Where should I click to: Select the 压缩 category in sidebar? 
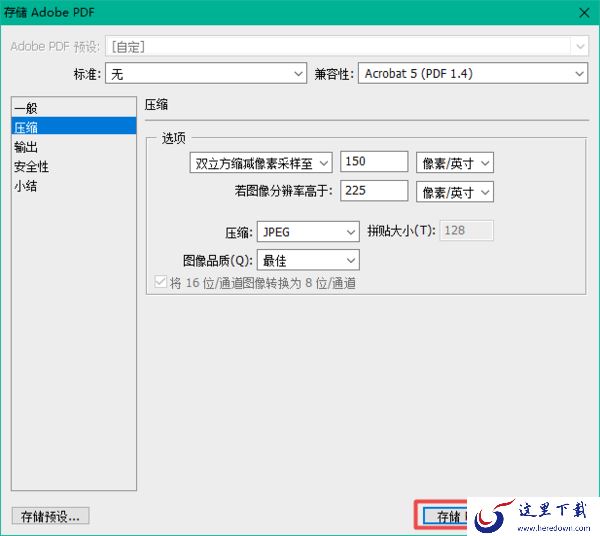tap(74, 126)
